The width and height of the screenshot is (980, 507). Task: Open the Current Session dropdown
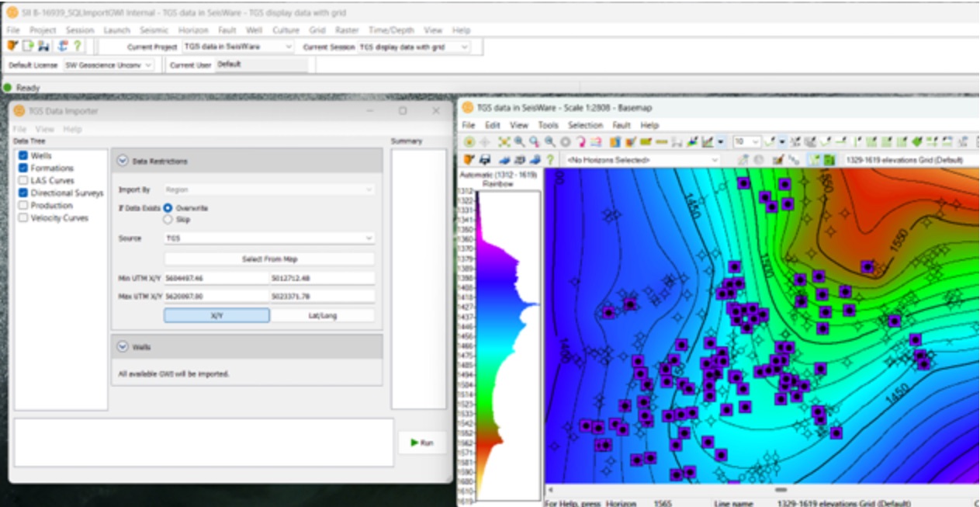click(414, 47)
